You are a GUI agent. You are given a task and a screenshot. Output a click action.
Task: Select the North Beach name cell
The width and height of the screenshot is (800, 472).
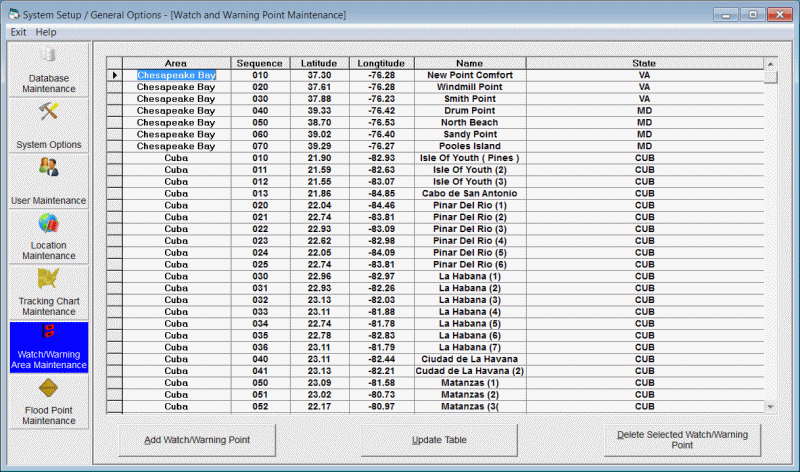tap(470, 122)
